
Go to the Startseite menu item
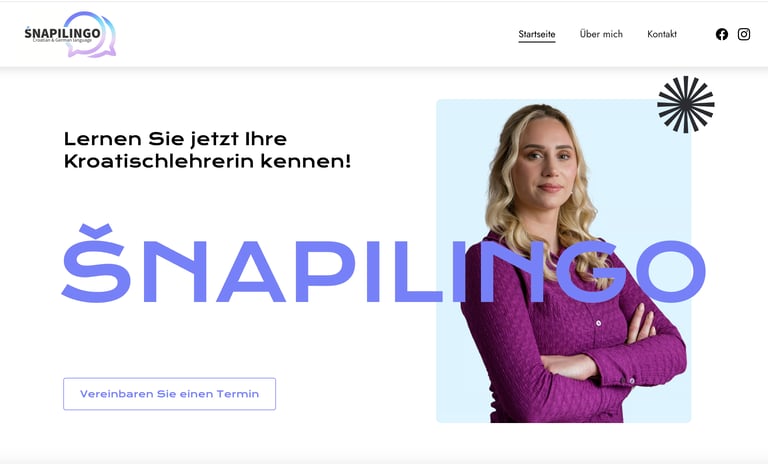[x=537, y=34]
